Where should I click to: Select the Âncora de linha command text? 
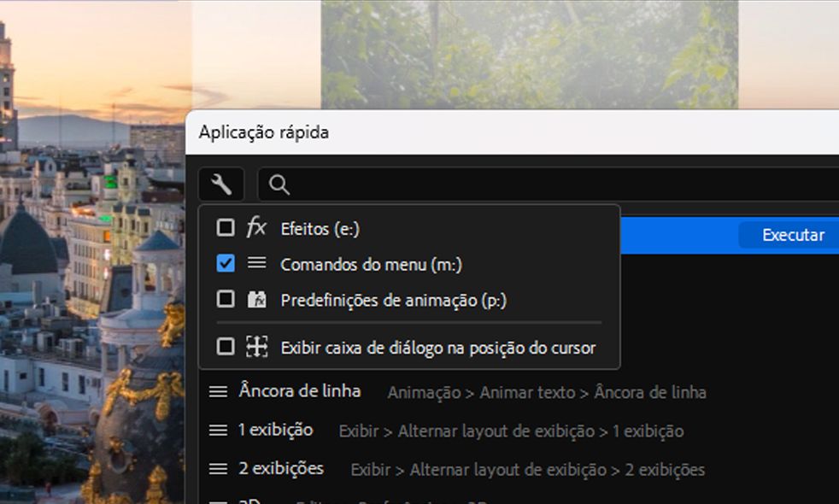[x=300, y=391]
